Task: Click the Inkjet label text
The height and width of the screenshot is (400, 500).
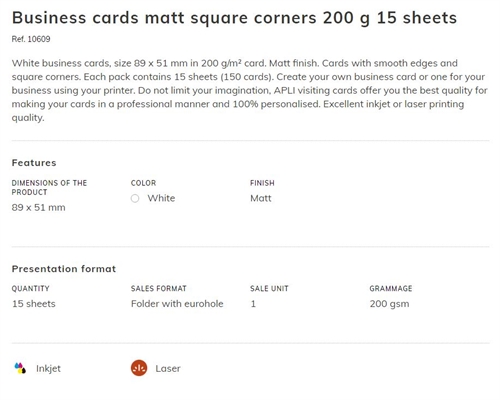Action: click(x=48, y=368)
